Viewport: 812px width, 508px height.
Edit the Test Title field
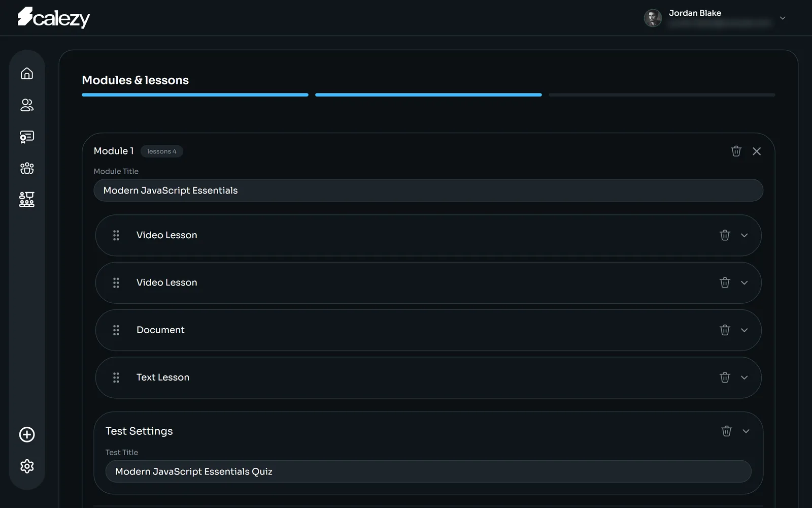pos(428,471)
